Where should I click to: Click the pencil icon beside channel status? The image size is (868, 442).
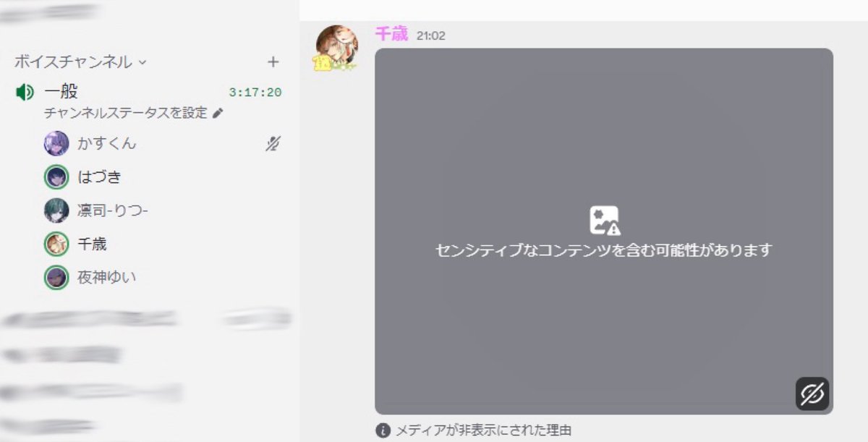tap(218, 113)
